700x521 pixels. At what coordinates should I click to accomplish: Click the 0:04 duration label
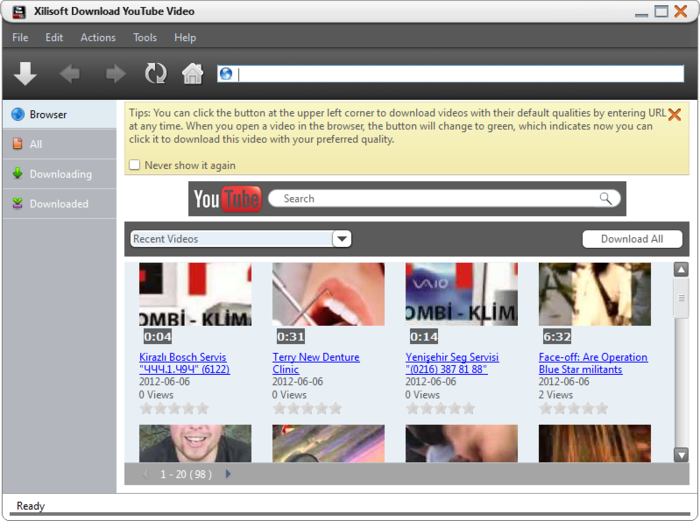click(158, 337)
